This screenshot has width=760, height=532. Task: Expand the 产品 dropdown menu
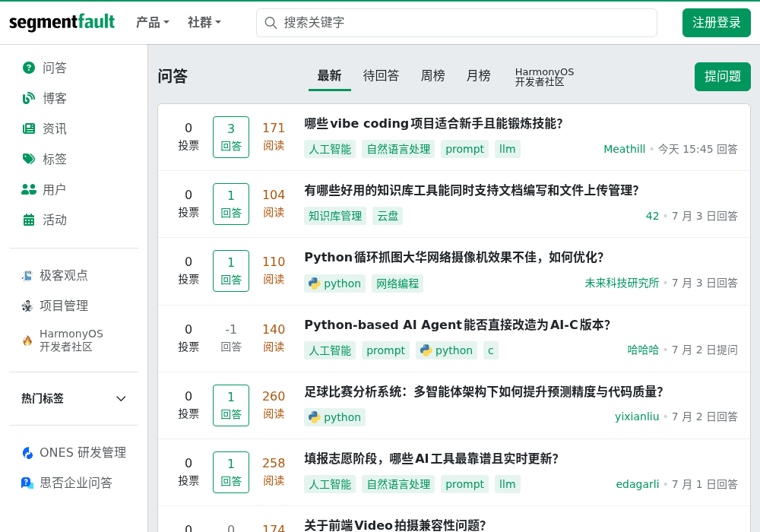pyautogui.click(x=152, y=22)
